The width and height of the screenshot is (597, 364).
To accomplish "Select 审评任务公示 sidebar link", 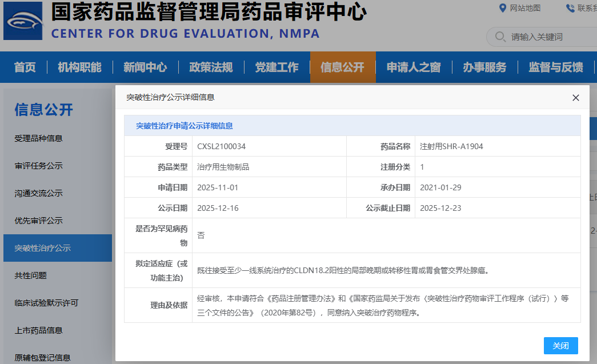I will point(39,166).
